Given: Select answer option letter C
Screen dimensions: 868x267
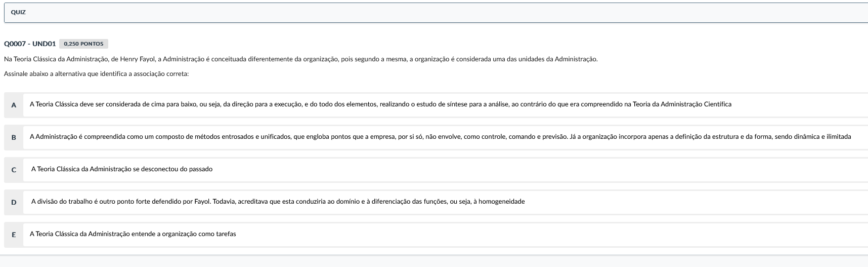Looking at the screenshot, I should click(14, 170).
